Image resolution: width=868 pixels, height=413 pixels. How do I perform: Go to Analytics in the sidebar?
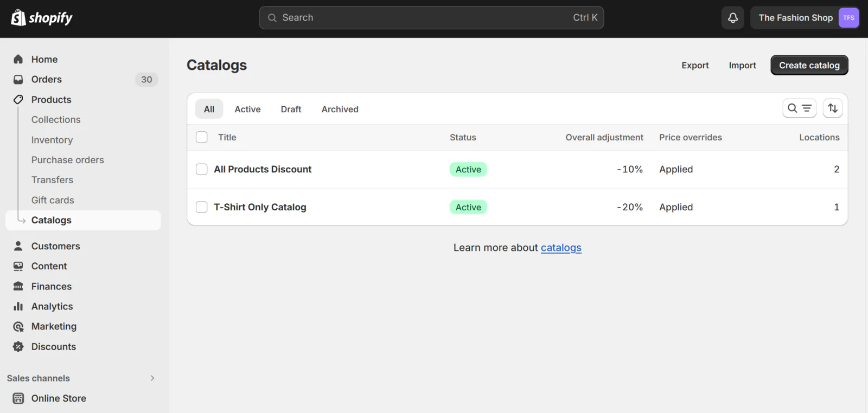pos(52,306)
